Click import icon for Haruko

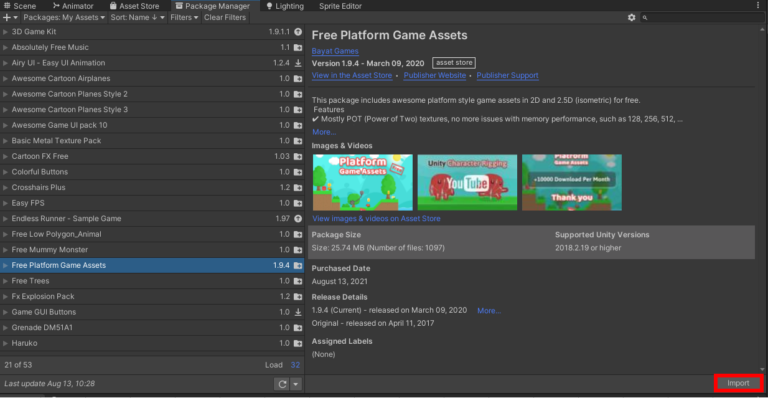coord(298,343)
